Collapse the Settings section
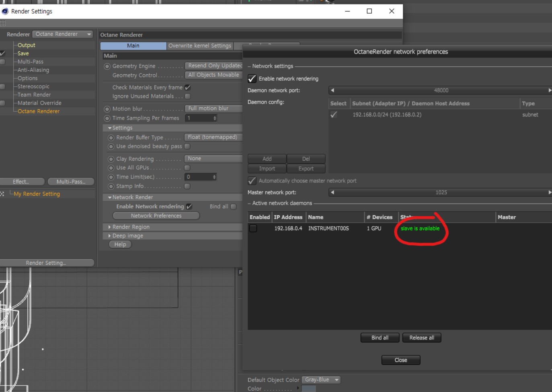This screenshot has width=552, height=392. point(110,128)
